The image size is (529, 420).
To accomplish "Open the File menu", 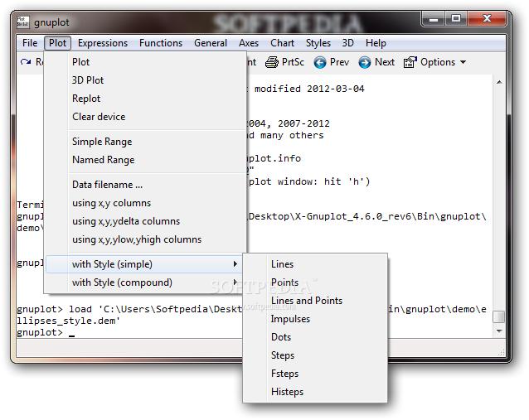I will coord(30,43).
